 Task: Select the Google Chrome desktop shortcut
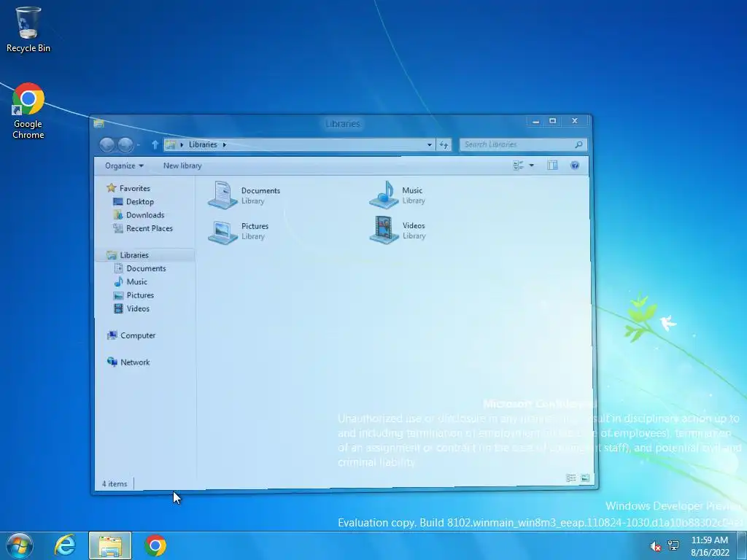(28, 111)
